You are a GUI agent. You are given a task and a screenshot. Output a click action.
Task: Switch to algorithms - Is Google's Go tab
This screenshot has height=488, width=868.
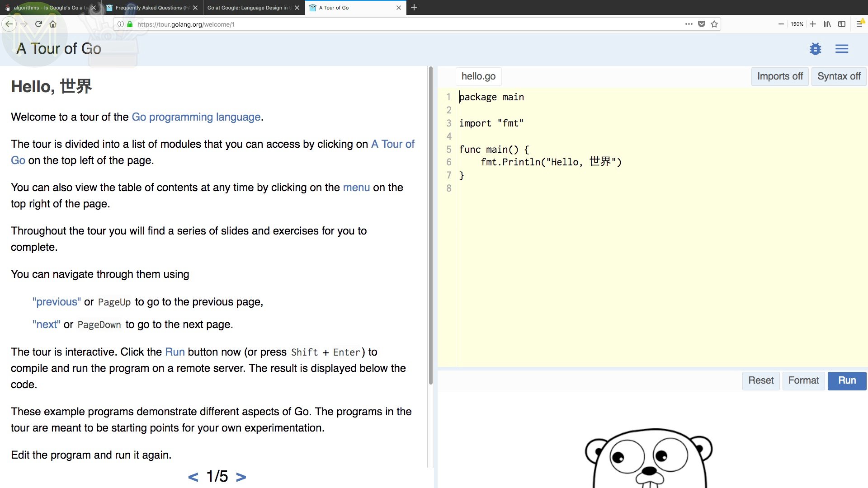(50, 8)
